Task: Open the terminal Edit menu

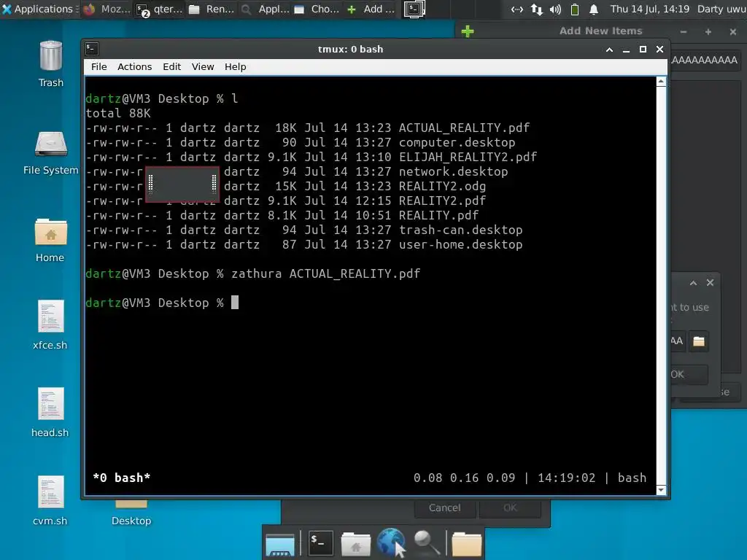Action: point(171,66)
